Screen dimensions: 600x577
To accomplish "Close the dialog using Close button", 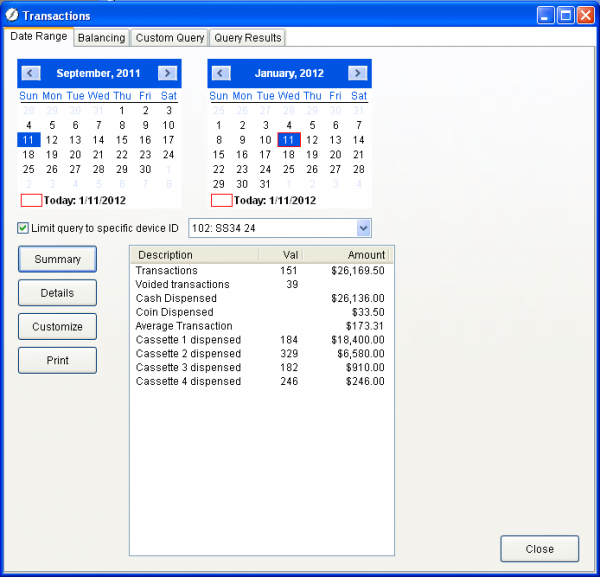I will (539, 549).
